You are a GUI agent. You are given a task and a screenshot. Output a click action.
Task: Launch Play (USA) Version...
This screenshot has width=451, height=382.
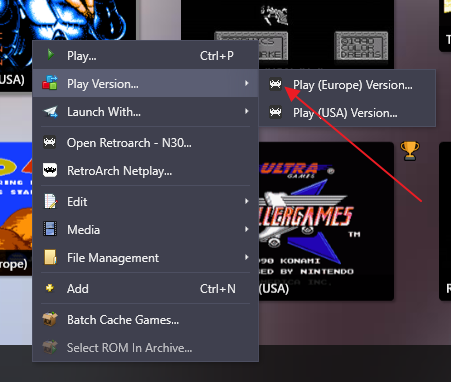[x=347, y=113]
